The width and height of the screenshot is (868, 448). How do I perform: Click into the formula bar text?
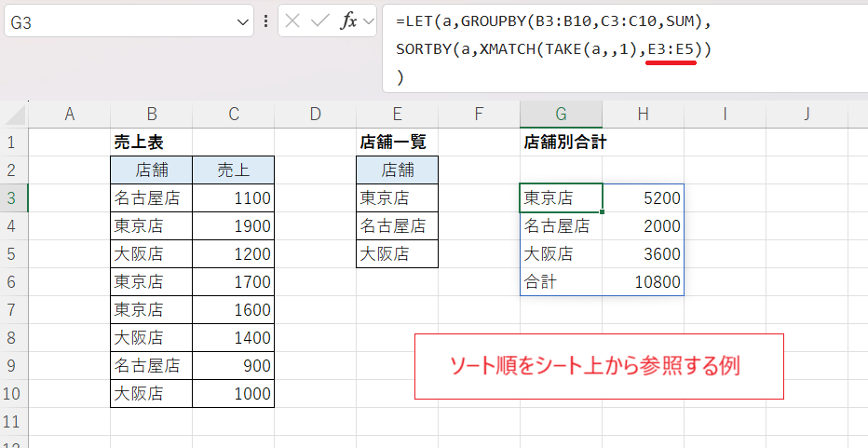[x=625, y=48]
